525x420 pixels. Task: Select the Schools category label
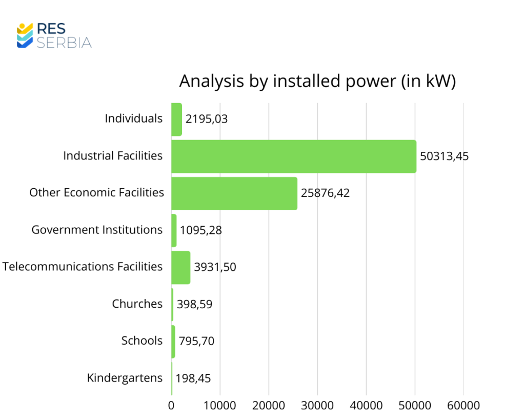142,341
